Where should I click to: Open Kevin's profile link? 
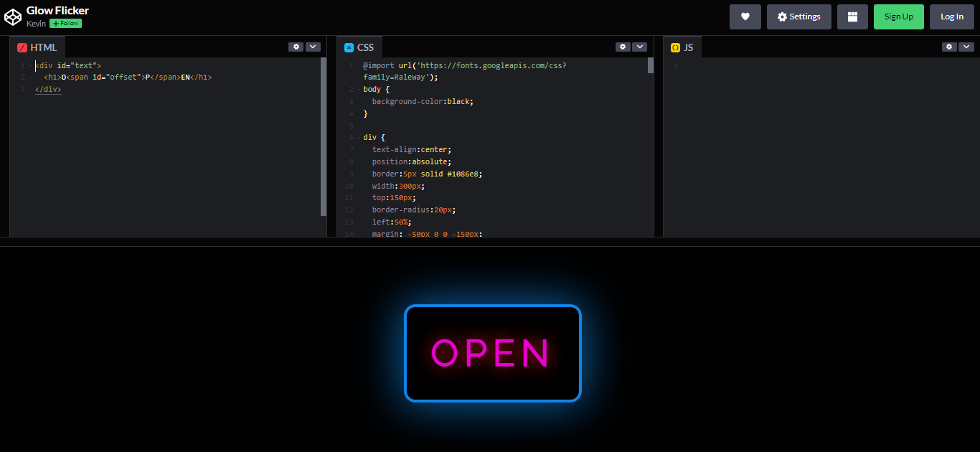click(x=36, y=23)
